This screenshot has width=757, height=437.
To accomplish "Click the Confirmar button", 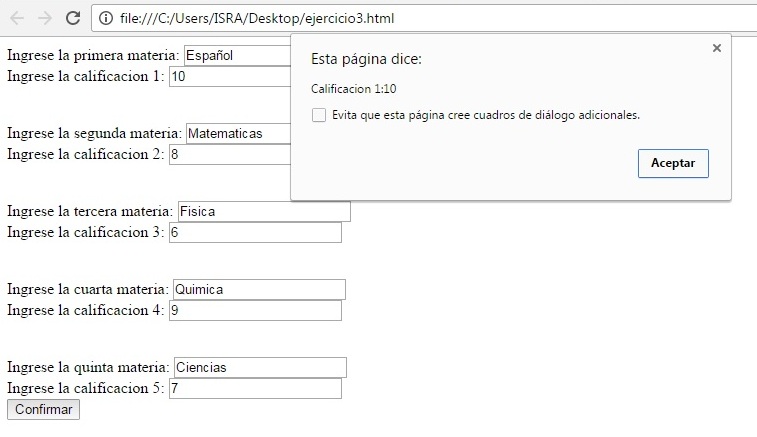I will 43,409.
